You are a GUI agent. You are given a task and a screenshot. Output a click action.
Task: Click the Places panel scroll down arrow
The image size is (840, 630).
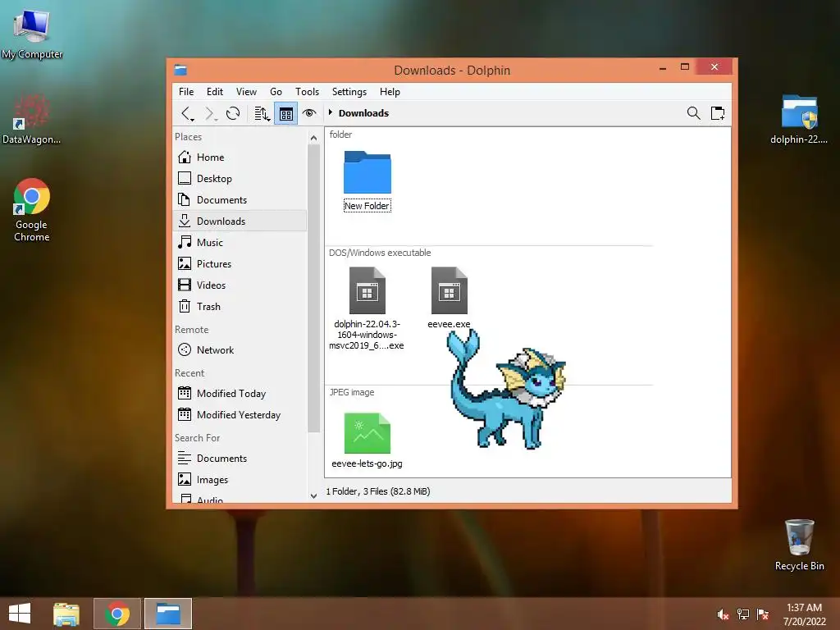(313, 496)
